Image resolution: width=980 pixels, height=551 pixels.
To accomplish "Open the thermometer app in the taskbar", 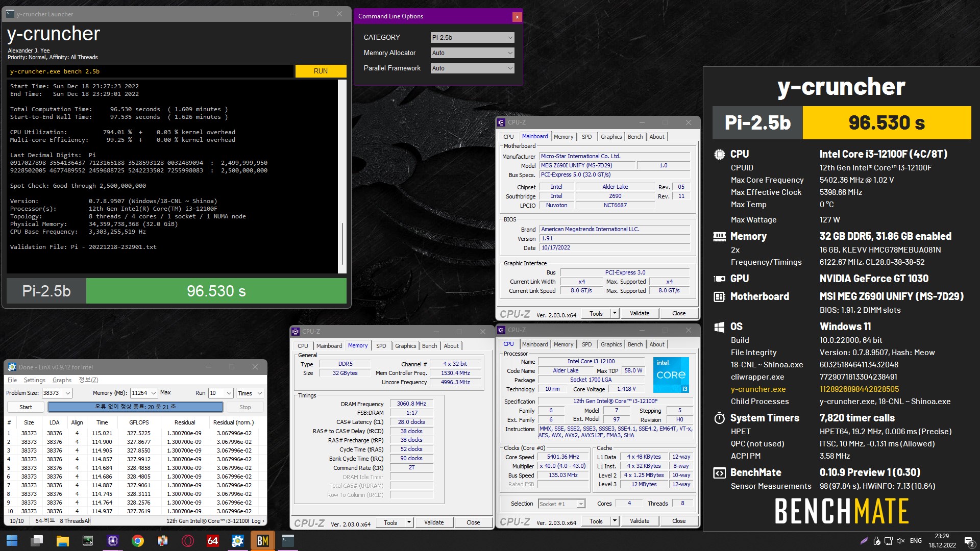I will click(x=163, y=541).
